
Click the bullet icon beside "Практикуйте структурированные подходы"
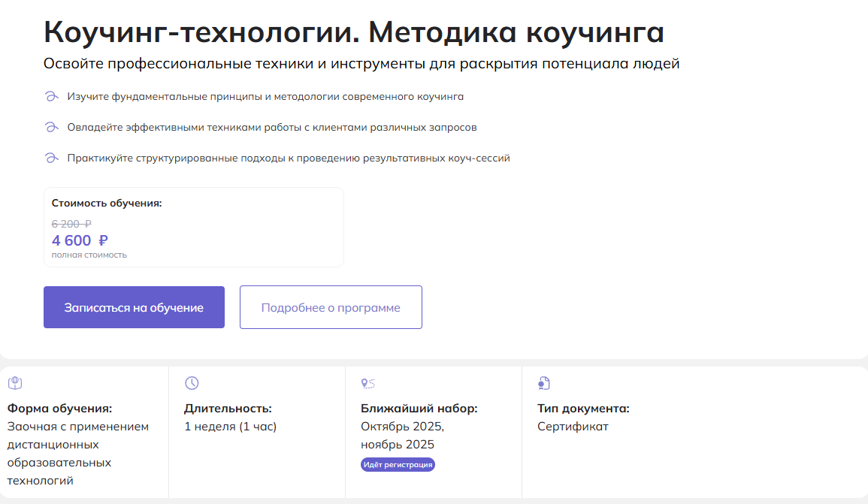(x=51, y=158)
